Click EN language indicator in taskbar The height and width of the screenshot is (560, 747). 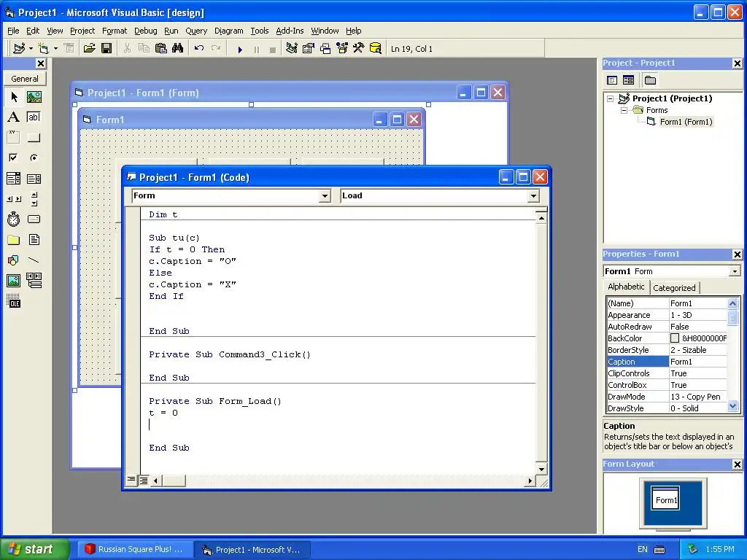click(x=642, y=549)
